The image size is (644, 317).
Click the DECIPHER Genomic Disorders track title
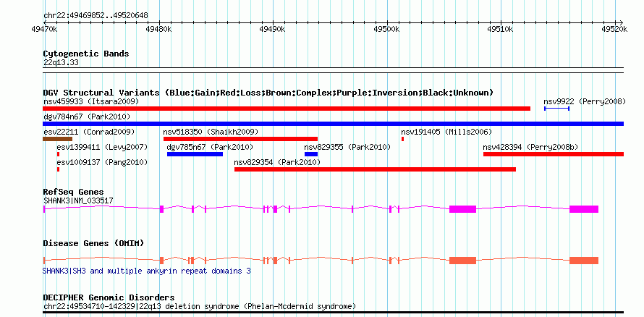click(109, 297)
